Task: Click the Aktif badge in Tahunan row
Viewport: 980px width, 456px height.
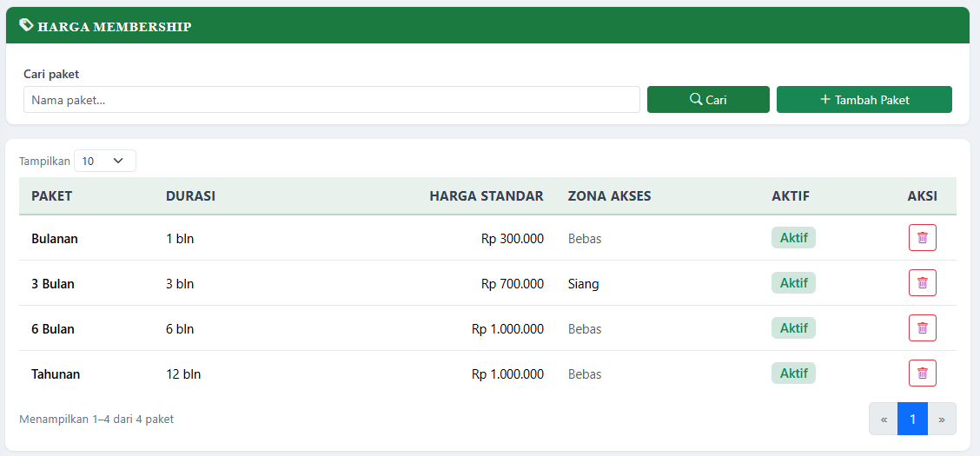Action: pyautogui.click(x=794, y=373)
